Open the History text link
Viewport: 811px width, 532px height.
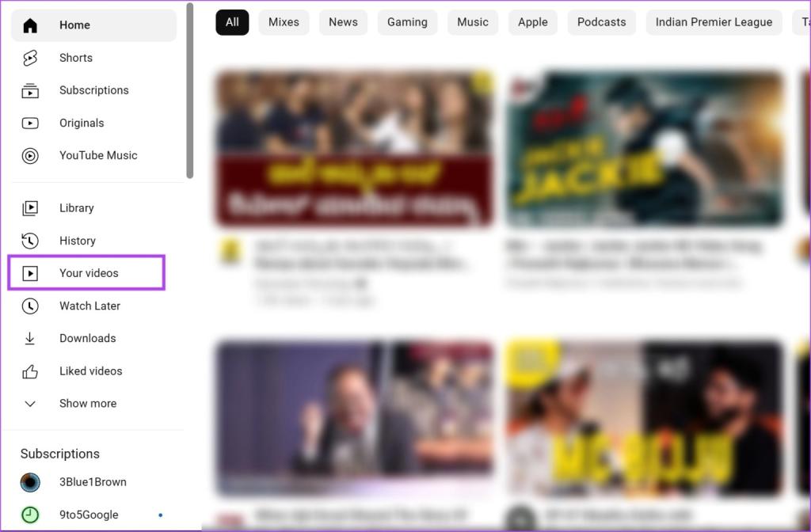click(x=78, y=241)
